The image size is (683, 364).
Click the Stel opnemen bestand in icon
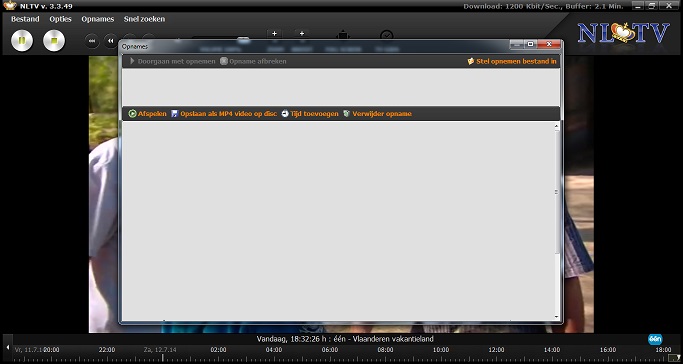tap(471, 61)
